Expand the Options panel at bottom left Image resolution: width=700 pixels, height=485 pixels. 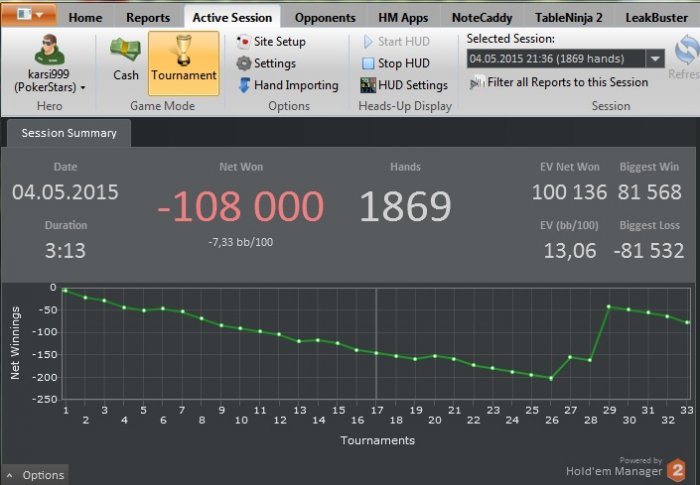point(36,475)
